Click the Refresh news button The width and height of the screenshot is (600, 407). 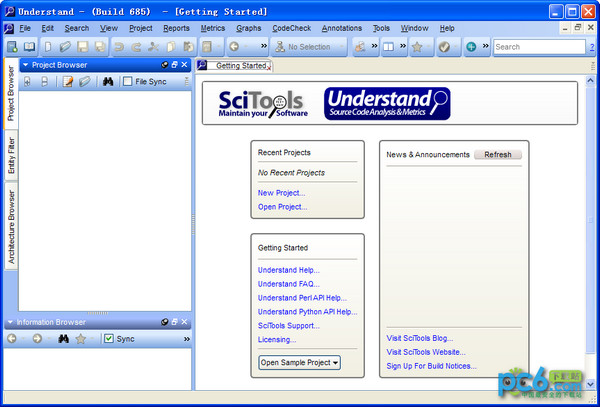tap(498, 155)
